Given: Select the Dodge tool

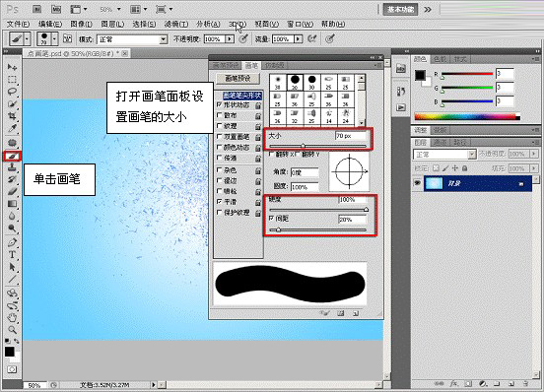Looking at the screenshot, I should [12, 229].
